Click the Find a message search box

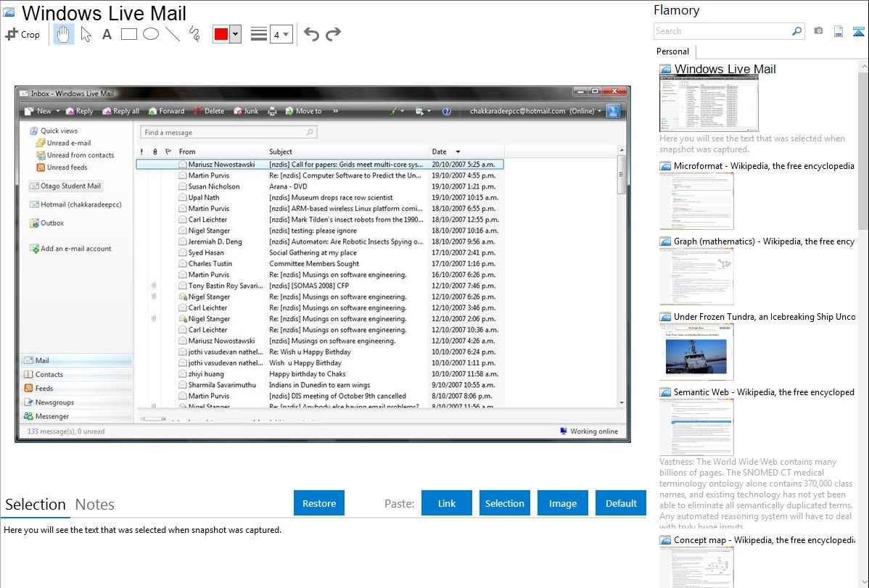[228, 133]
